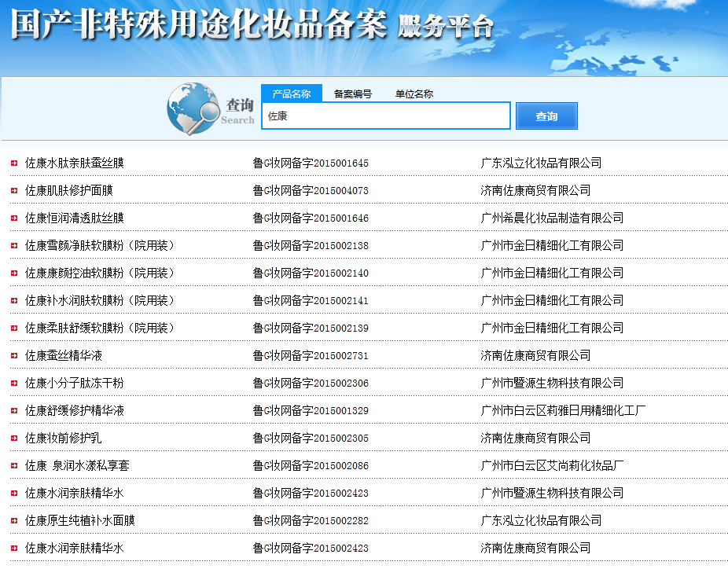Screen dimensions: 728x569
Task: Open 佐康康颜控油软膜粉（院用装）
Action: [x=100, y=273]
